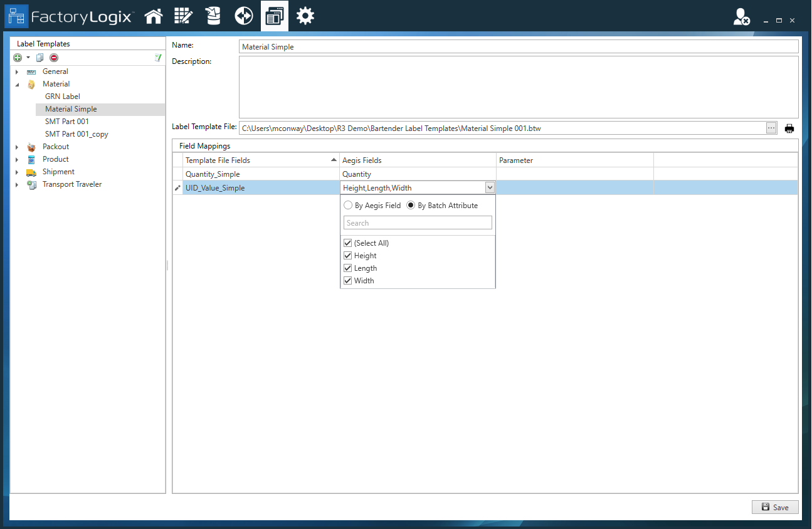Open application Settings via the gear icon
Image resolution: width=812 pixels, height=529 pixels.
pos(305,16)
